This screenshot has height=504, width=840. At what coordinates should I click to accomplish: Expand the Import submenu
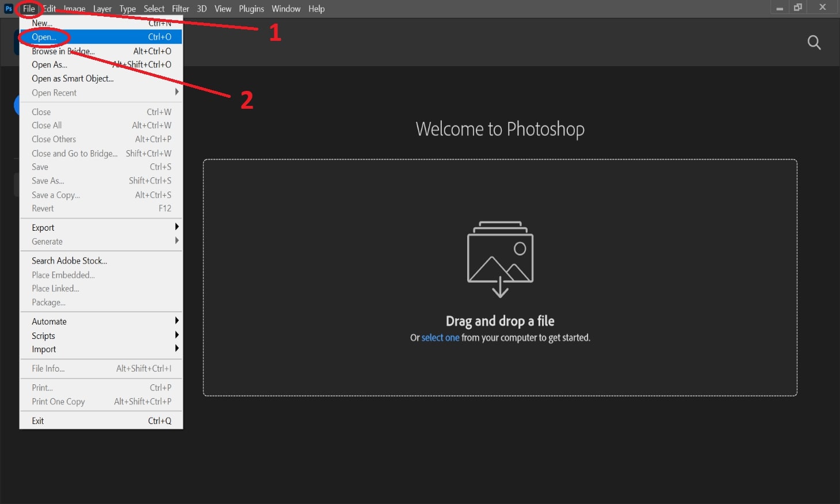click(101, 349)
